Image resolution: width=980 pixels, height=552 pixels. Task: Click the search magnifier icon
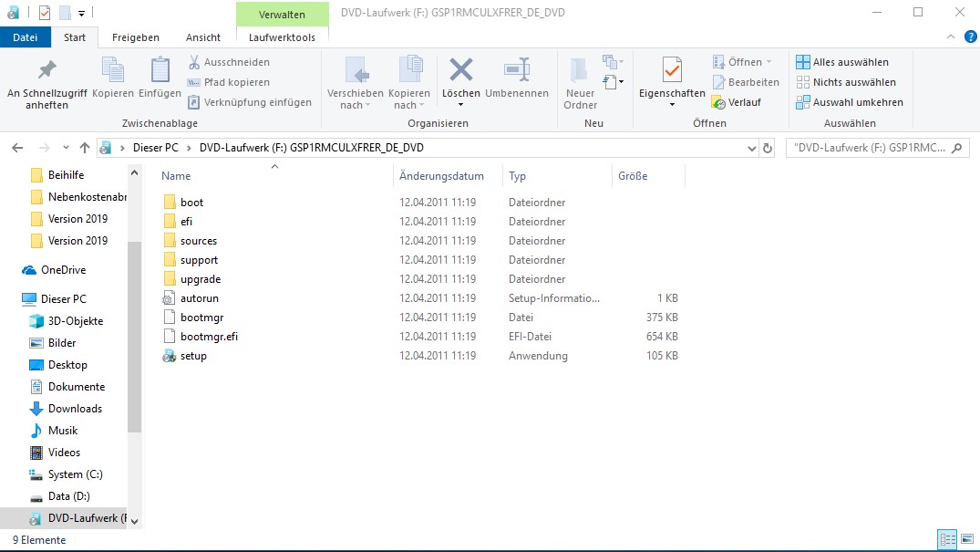957,148
